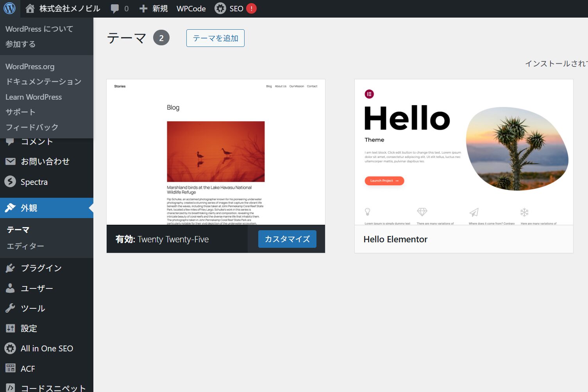Click the SEO gear icon in admin bar
The height and width of the screenshot is (392, 588).
220,9
